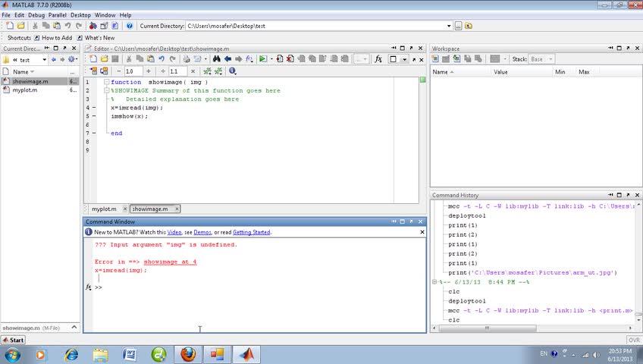The image size is (643, 364).
Task: Open the Debug menu
Action: [x=36, y=15]
